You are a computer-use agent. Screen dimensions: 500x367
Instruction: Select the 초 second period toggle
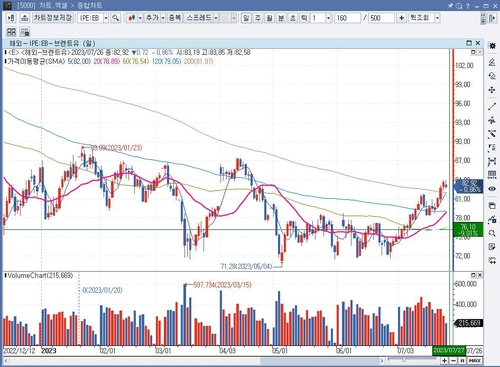tap(293, 18)
